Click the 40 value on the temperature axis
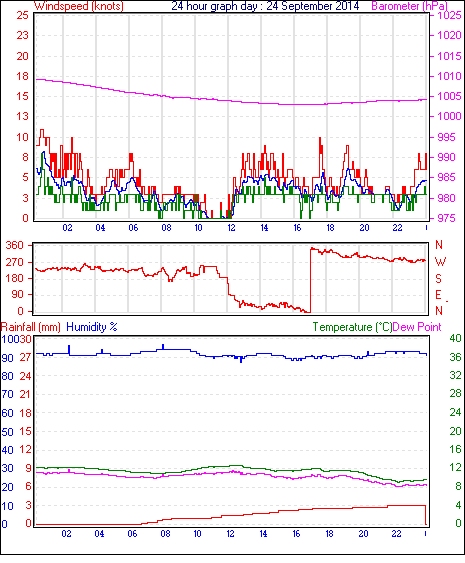465x563 pixels. [455, 338]
